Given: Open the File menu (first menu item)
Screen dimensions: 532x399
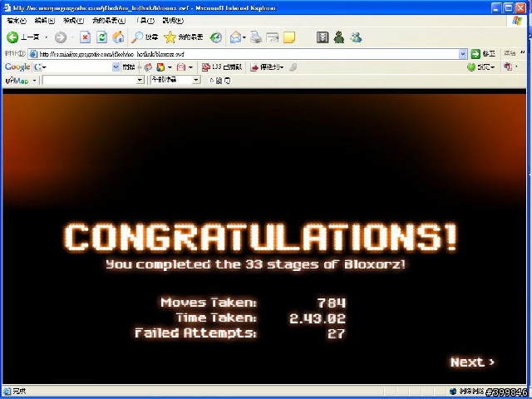Looking at the screenshot, I should pos(17,21).
